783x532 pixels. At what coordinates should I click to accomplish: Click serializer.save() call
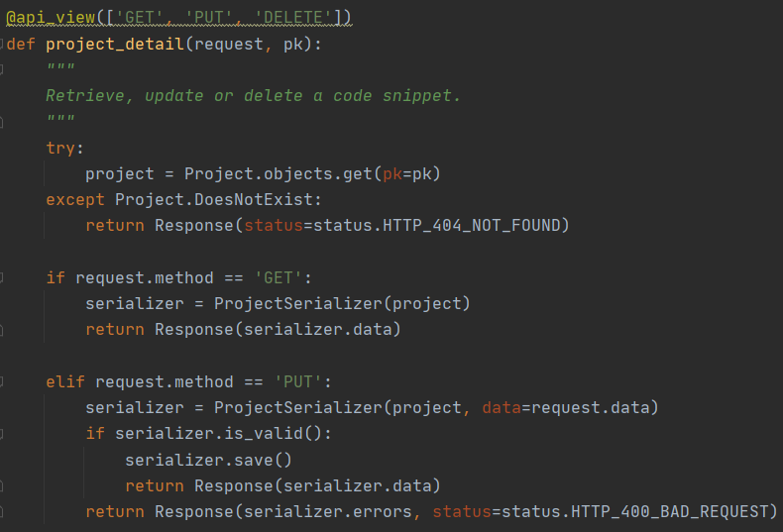(208, 460)
